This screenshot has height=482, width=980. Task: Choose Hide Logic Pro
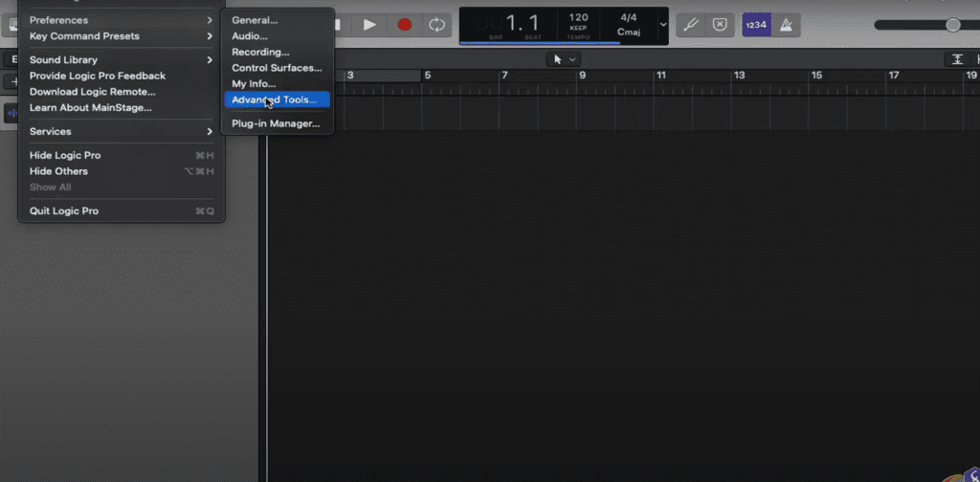[x=122, y=155]
